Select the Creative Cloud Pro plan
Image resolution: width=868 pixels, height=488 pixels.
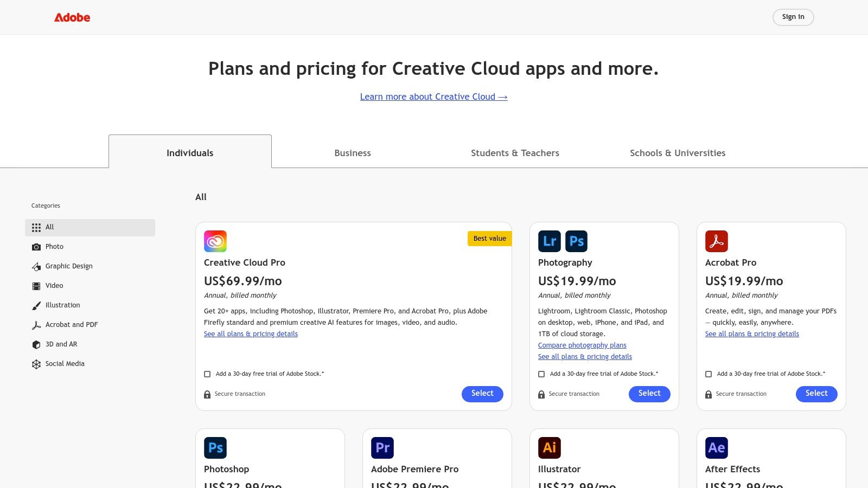coord(482,394)
